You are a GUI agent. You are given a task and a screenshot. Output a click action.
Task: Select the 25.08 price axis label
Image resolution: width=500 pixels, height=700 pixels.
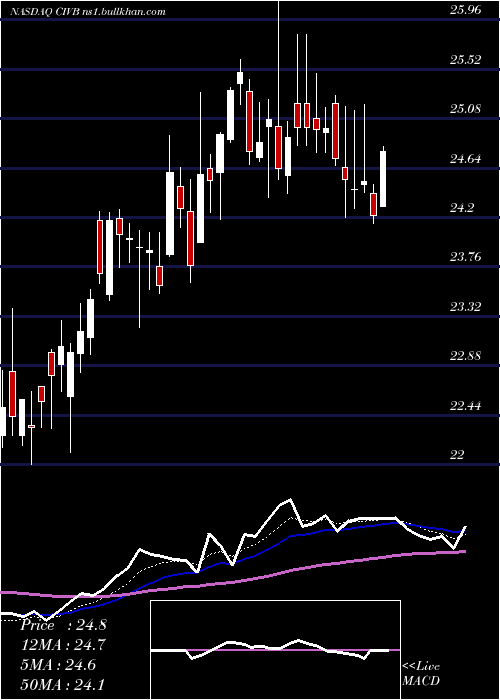click(x=465, y=108)
